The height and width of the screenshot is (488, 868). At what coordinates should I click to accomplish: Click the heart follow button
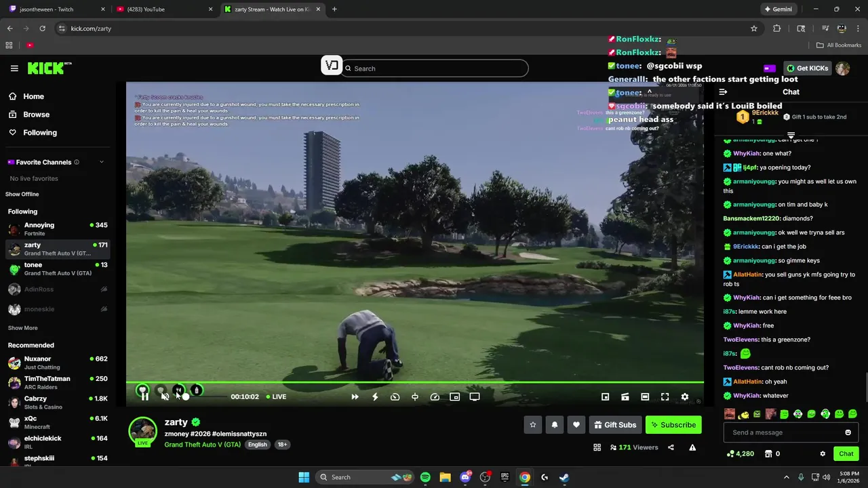coord(576,425)
